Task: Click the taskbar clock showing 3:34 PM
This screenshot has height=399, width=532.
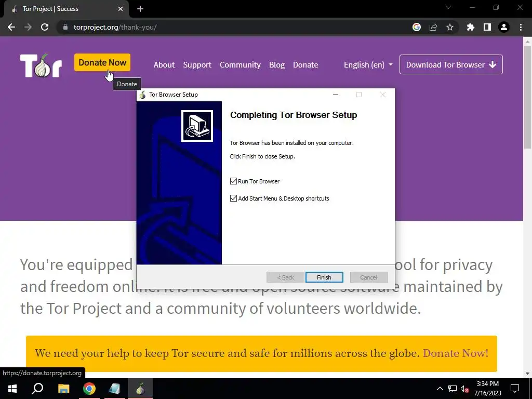Action: point(487,389)
